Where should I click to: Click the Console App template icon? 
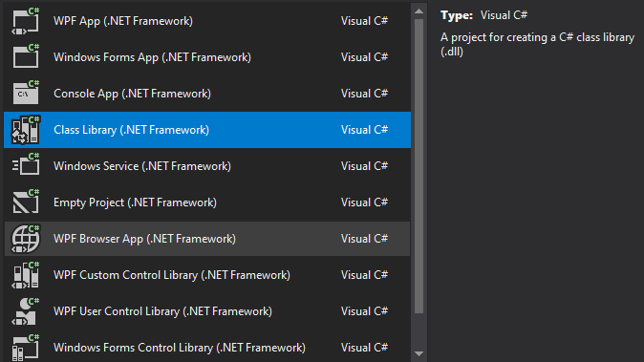26,94
